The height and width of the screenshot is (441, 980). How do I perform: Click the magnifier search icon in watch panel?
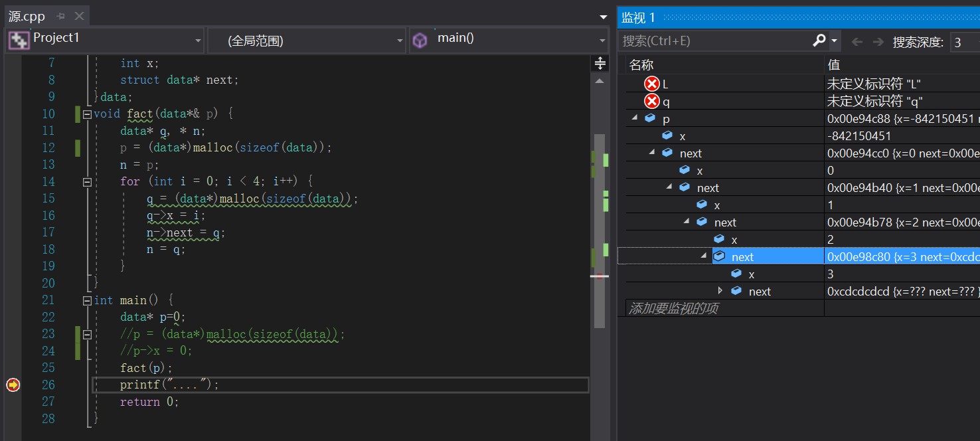(x=819, y=41)
